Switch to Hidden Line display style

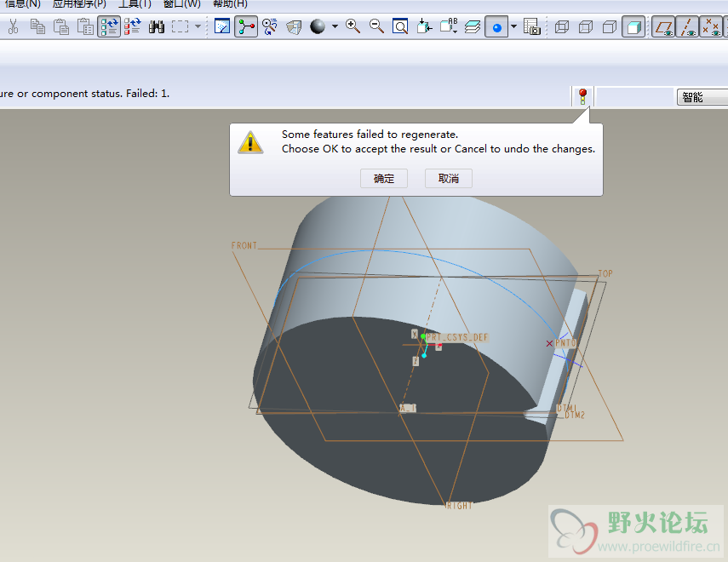coord(586,27)
